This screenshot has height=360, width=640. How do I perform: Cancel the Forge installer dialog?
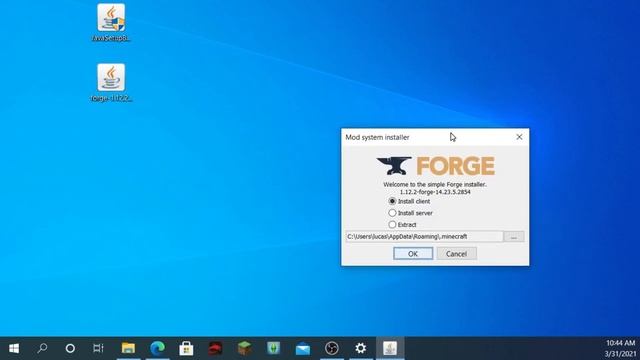(x=456, y=253)
